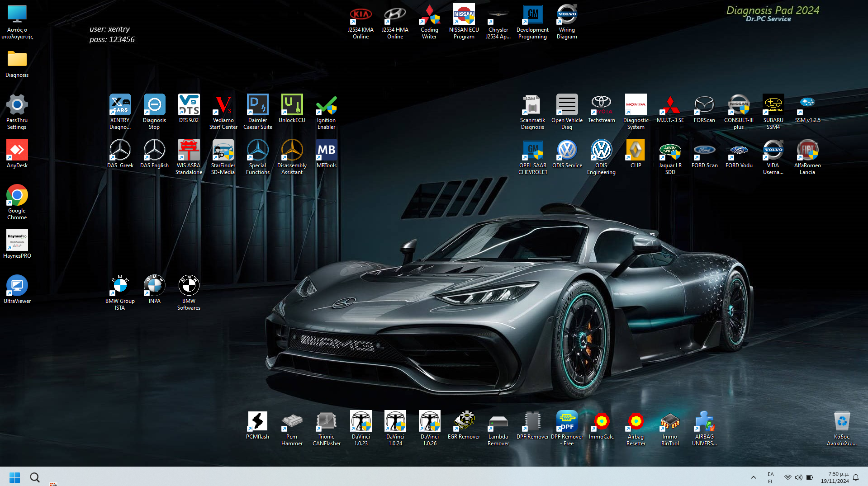Select the SSM v1.2.5 icon
Viewport: 868px width, 486px height.
(807, 109)
